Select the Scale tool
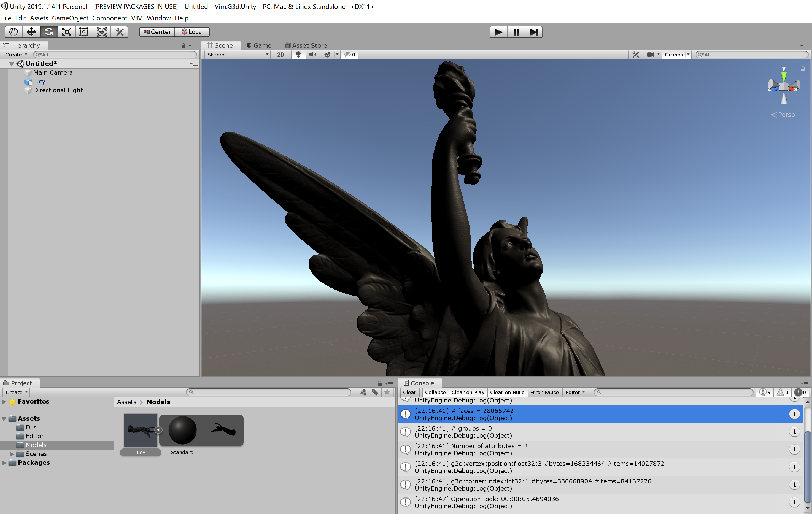The height and width of the screenshot is (514, 812). (x=66, y=32)
